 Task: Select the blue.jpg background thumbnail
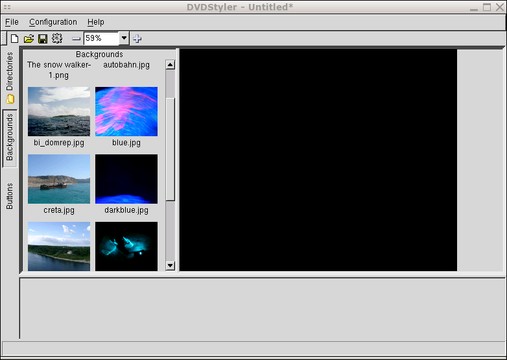[126, 111]
